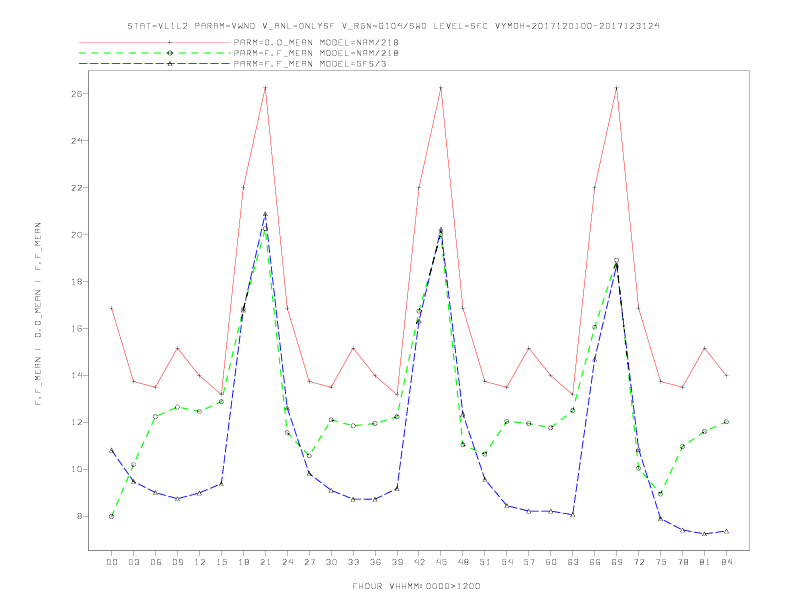Click the y-axis tick label 14

click(77, 376)
